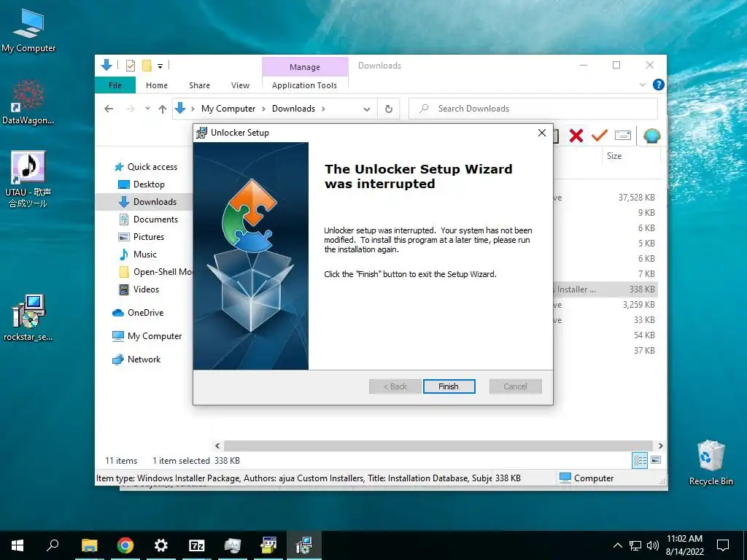Collapse the ribbon with the chevron

[642, 85]
